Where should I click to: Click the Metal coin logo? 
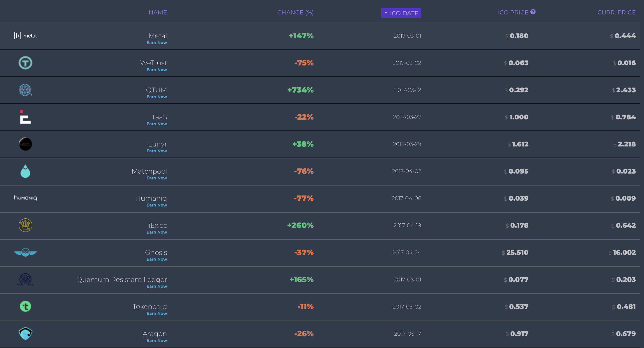[x=25, y=36]
